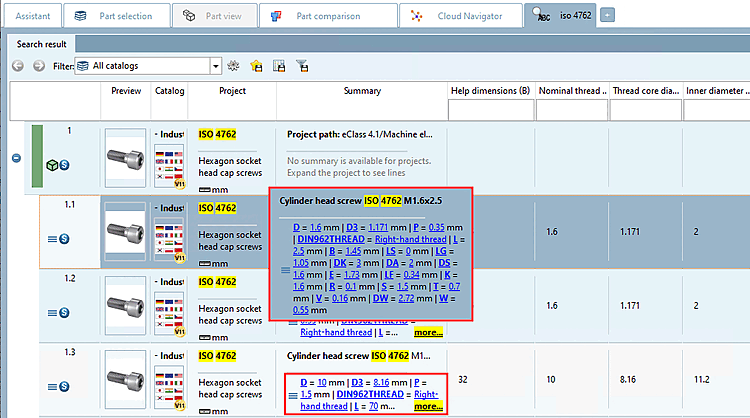This screenshot has height=418, width=750.
Task: Click the Help dimensions (B) filter field
Action: click(491, 110)
